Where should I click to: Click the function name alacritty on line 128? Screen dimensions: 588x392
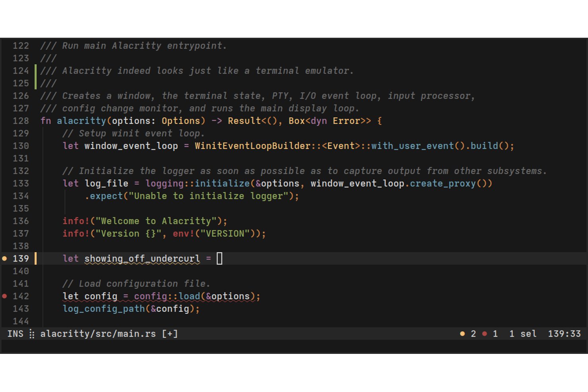click(81, 121)
